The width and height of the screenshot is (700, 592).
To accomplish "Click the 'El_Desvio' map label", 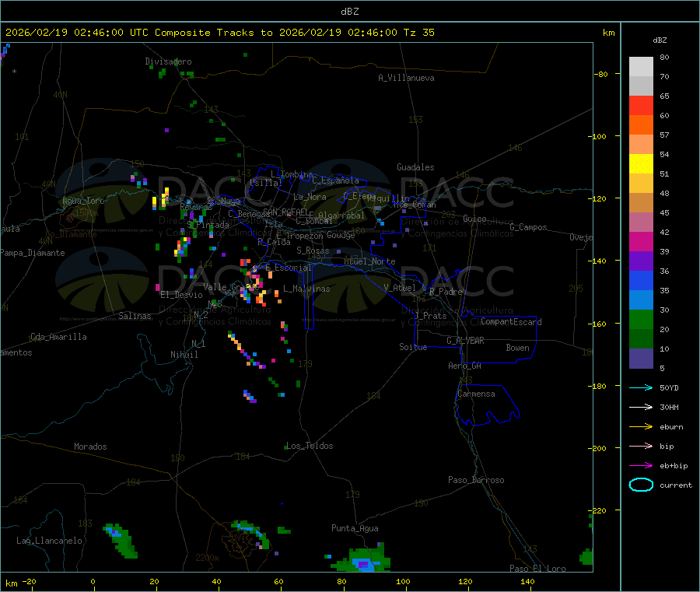I will [182, 295].
